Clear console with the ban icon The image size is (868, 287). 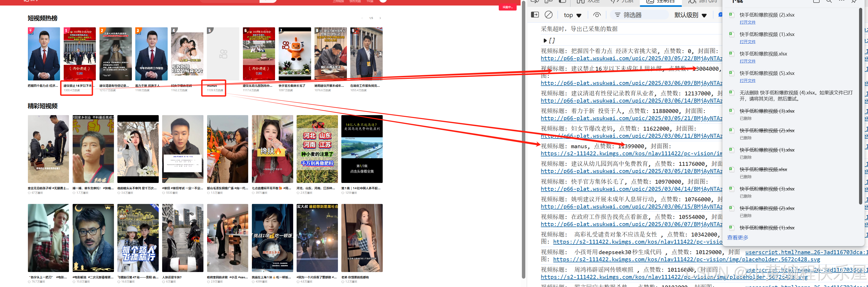tap(548, 15)
